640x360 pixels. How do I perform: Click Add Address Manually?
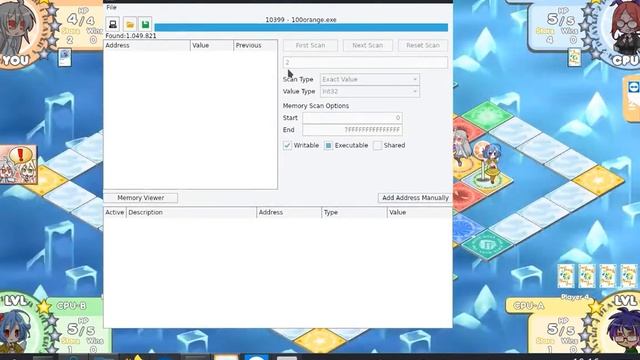coord(415,198)
